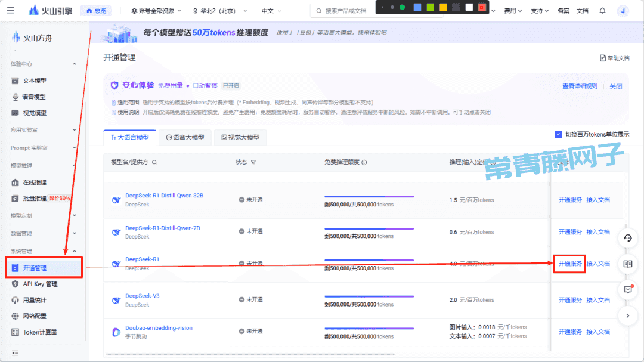Click 开通服务 for DeepSeek-V3
This screenshot has width=644, height=362.
[x=570, y=301]
